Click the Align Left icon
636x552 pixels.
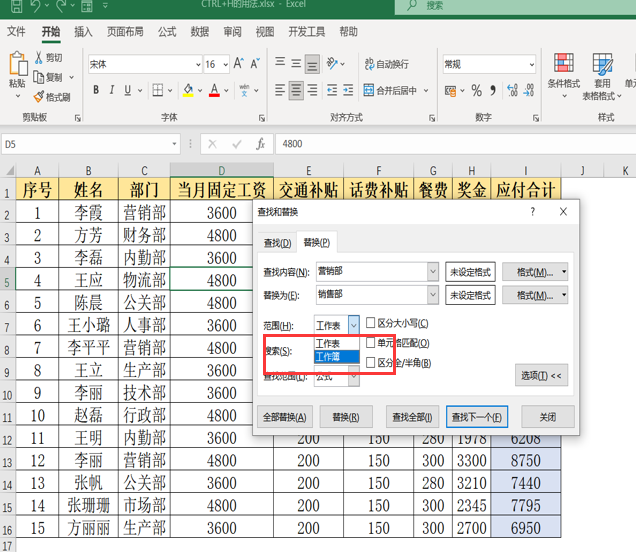pyautogui.click(x=280, y=90)
